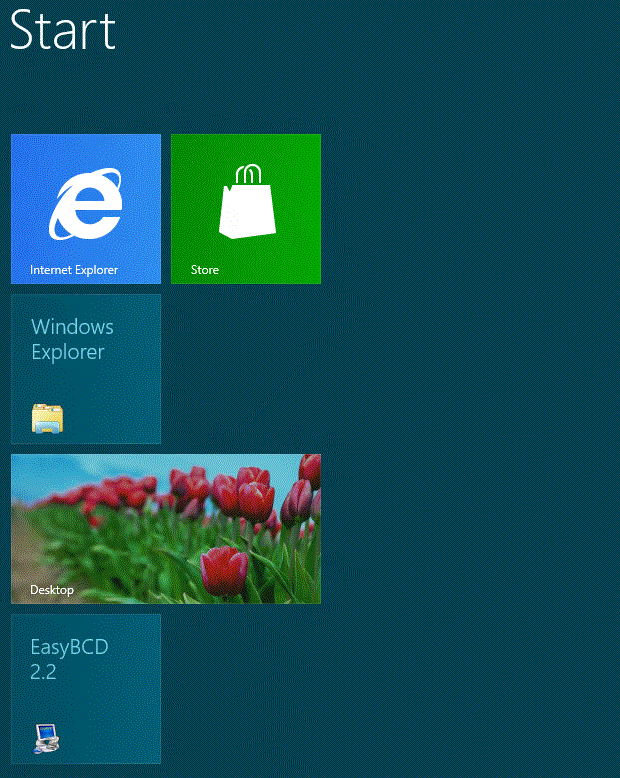Click the EasyBCD computer icon
The height and width of the screenshot is (778, 620).
pos(47,737)
